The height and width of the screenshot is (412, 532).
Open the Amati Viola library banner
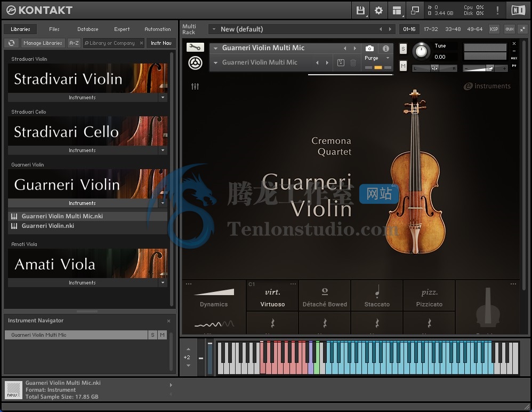click(x=87, y=264)
